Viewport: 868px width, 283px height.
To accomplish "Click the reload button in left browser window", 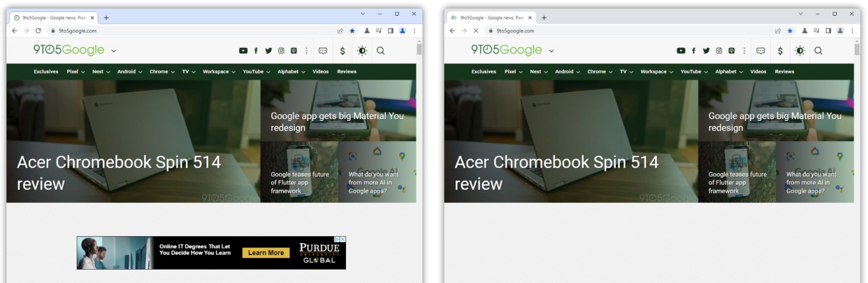I will 38,31.
